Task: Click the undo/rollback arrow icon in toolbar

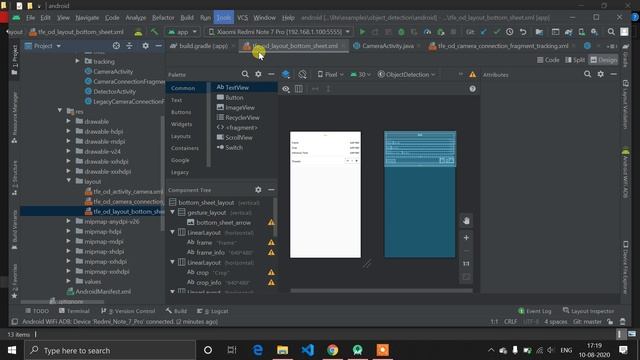Action: coord(523,32)
